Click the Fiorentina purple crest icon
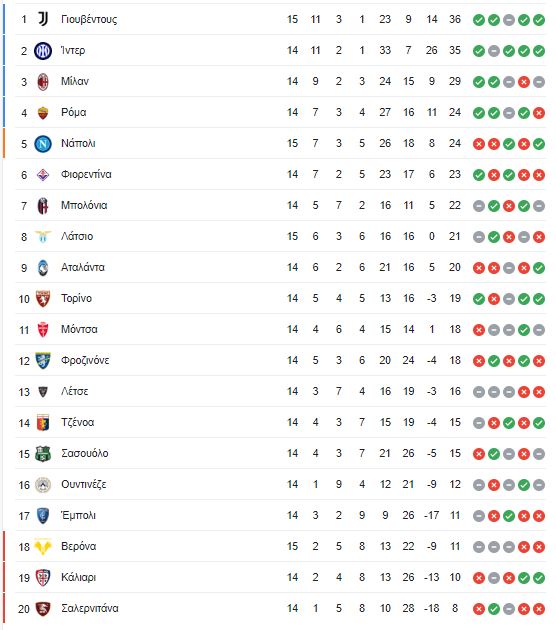 (x=43, y=175)
